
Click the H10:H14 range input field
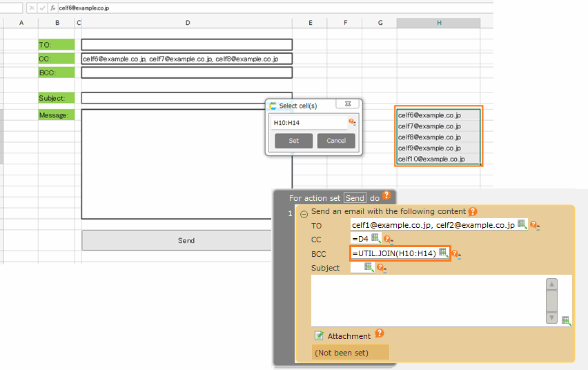coord(308,123)
